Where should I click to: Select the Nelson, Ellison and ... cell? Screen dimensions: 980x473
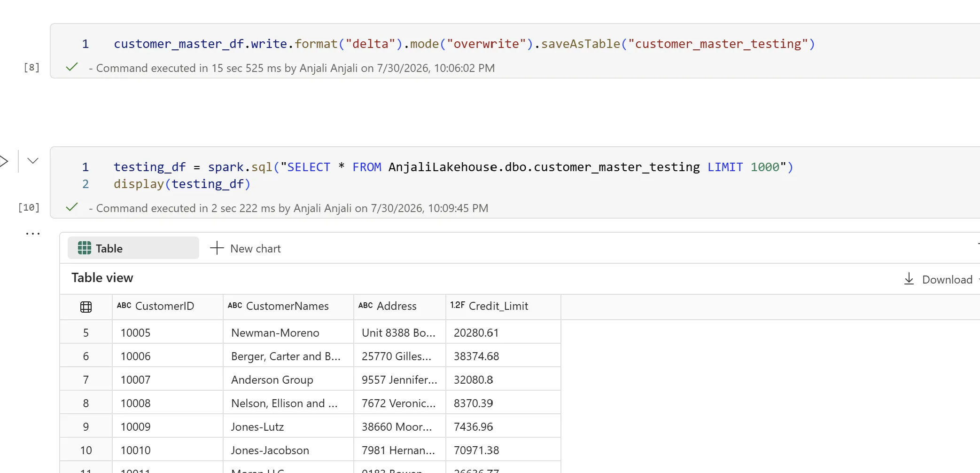tap(288, 403)
